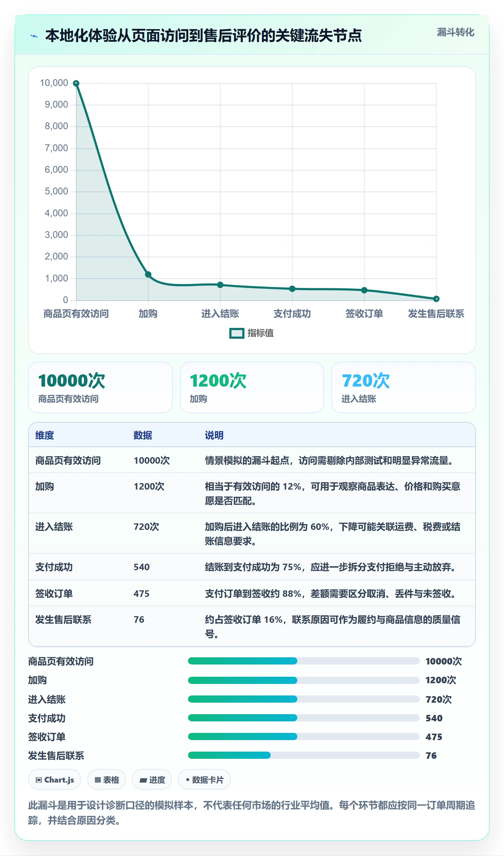Screen dimensions: 504x856
Task: Click the 支付成功 progress bar
Action: (x=303, y=718)
